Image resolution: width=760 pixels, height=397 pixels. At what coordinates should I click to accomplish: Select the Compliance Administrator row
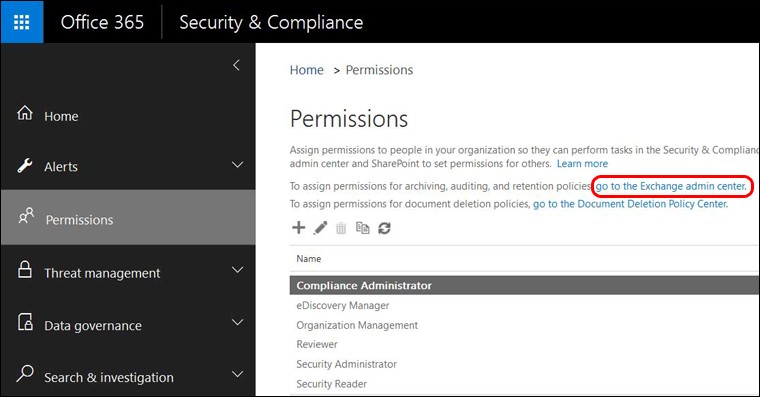coord(524,286)
